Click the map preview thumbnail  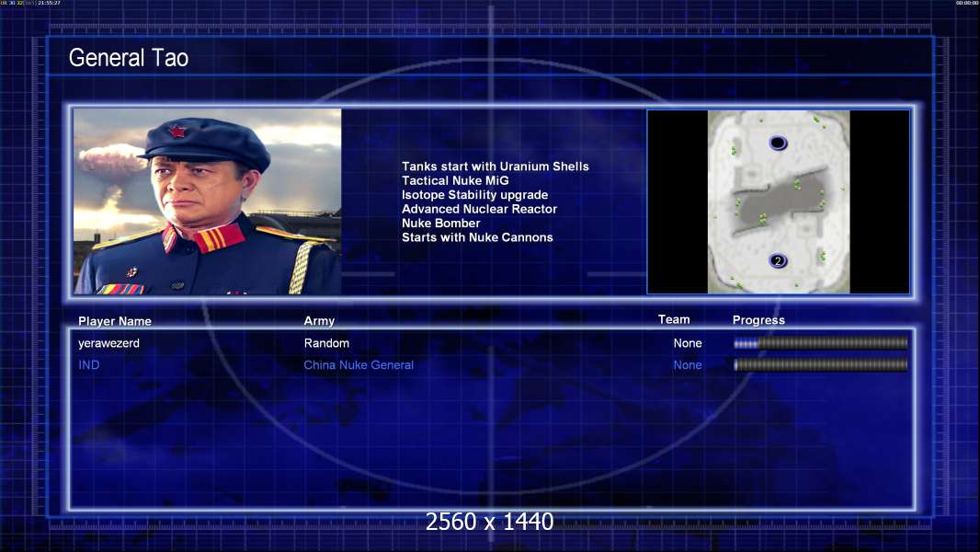[x=778, y=201]
